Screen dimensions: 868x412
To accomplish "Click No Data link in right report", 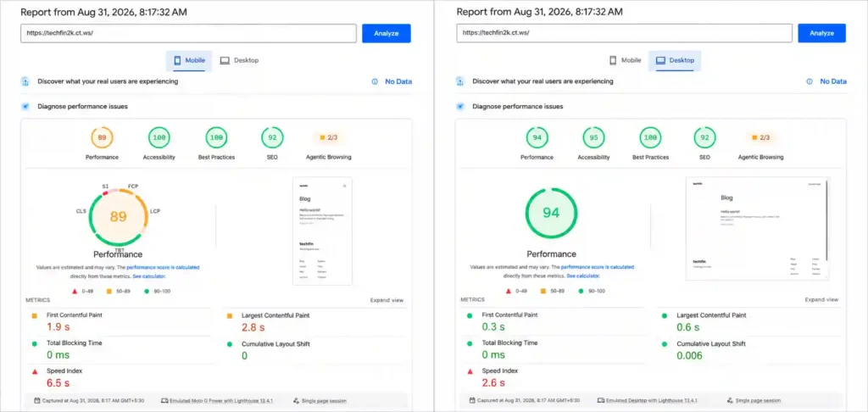I will [x=833, y=81].
